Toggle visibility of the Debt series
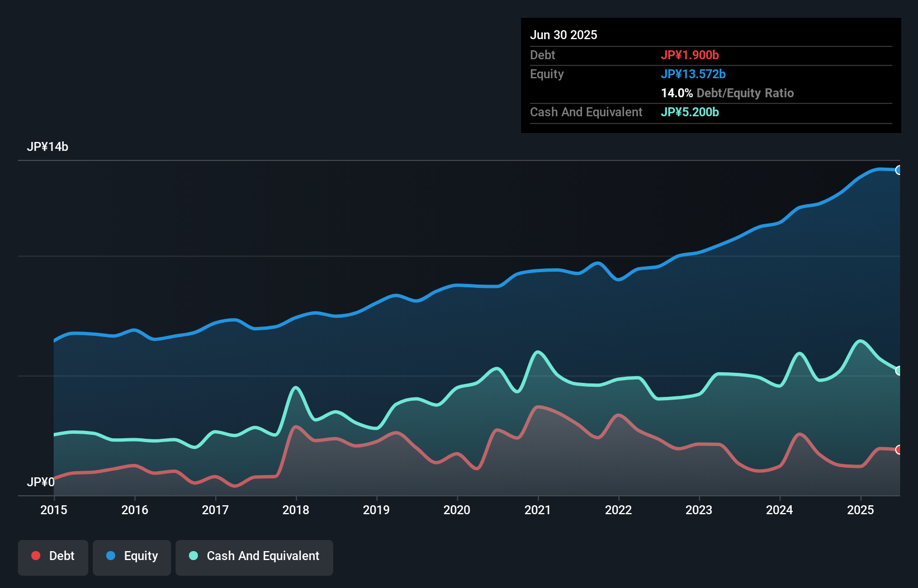The image size is (918, 588). pyautogui.click(x=53, y=556)
